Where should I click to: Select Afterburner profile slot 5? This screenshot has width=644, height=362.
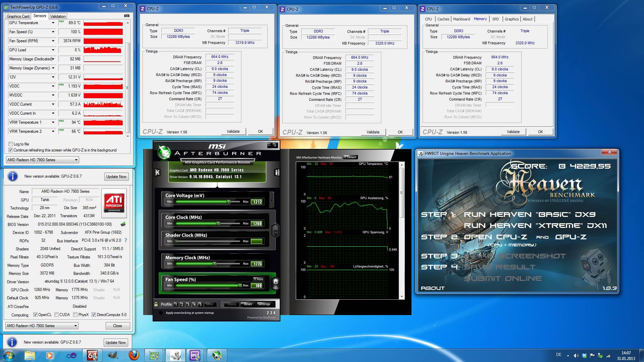(200, 304)
